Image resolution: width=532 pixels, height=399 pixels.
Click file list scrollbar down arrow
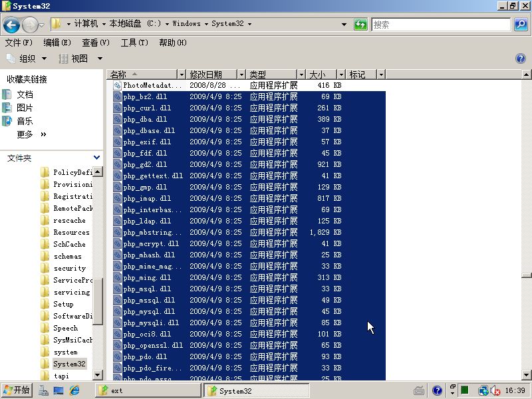click(x=527, y=375)
